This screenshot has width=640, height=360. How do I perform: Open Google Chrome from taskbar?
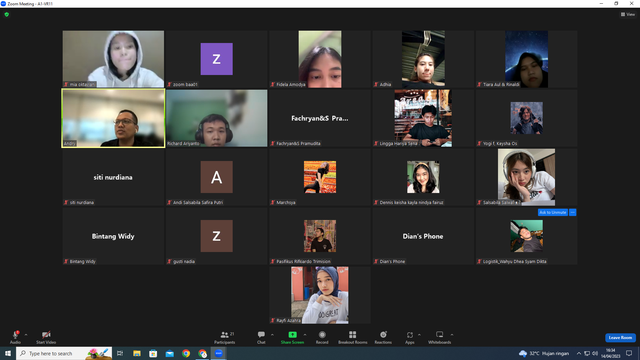(x=186, y=353)
